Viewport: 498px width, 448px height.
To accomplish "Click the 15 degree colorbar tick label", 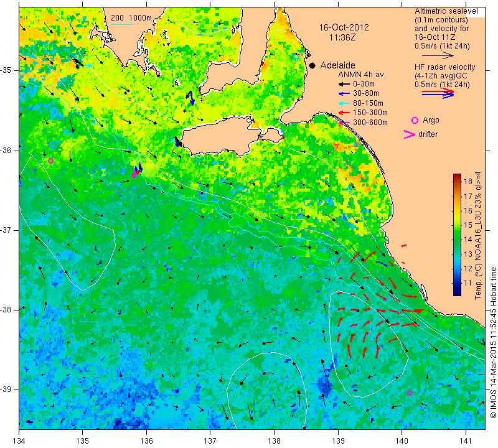I will 468,225.
